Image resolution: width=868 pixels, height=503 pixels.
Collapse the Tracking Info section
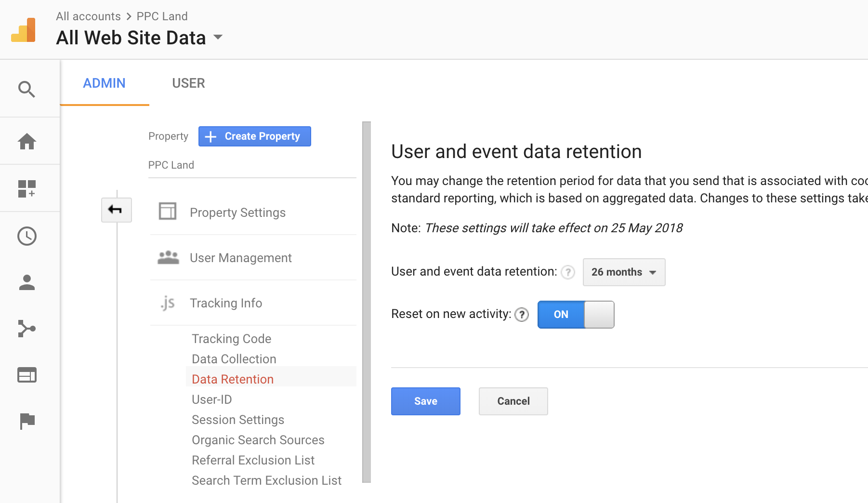[x=226, y=303]
